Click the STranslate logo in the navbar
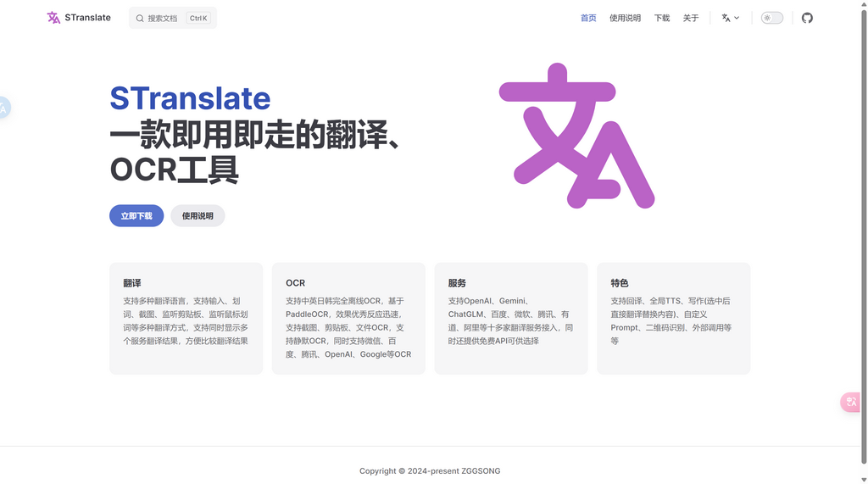This screenshot has width=868, height=484. tap(53, 18)
